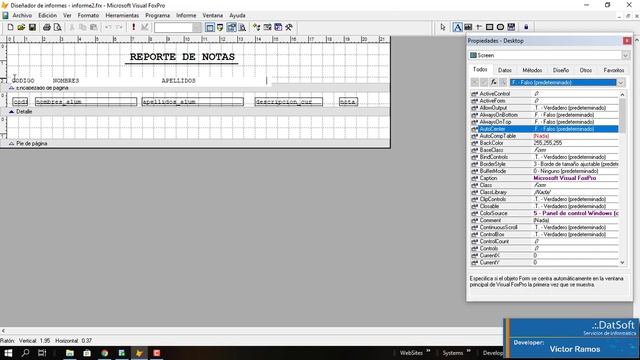The height and width of the screenshot is (360, 640).
Task: Open Print Preview from the toolbar
Action: point(58,27)
